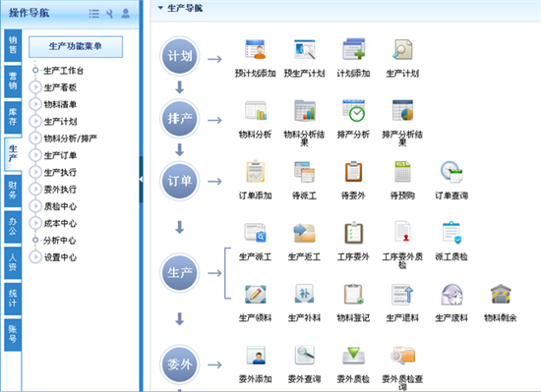The height and width of the screenshot is (392, 541).
Task: Open the 工序委外质检 icon
Action: click(x=402, y=233)
